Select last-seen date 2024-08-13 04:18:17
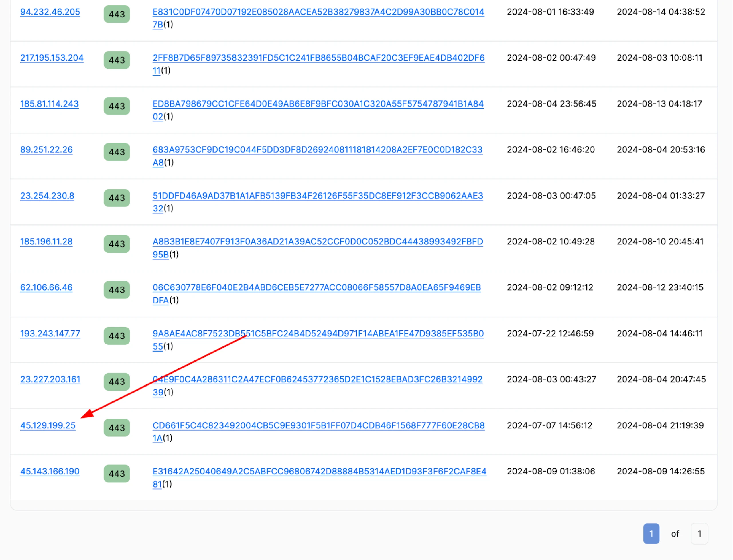733x560 pixels. pyautogui.click(x=659, y=104)
